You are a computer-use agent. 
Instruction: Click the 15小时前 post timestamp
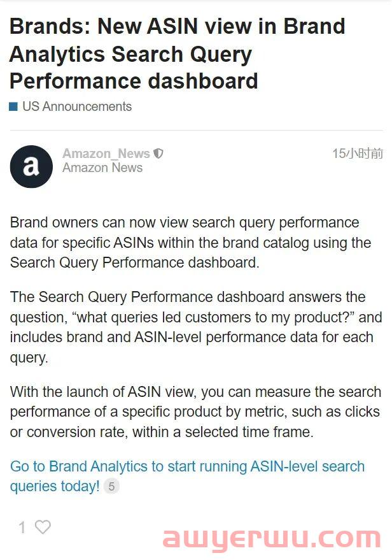tap(358, 154)
